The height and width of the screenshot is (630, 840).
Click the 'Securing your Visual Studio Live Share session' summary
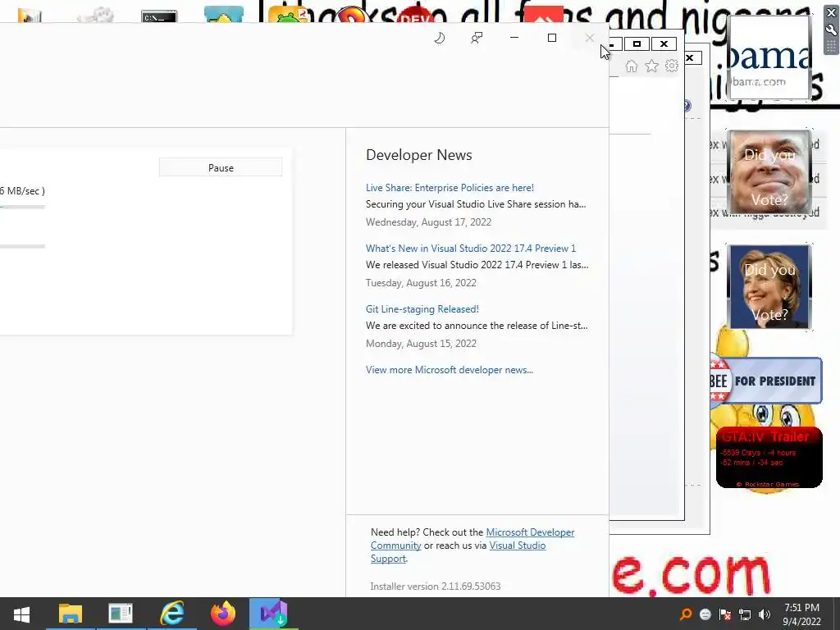point(476,204)
